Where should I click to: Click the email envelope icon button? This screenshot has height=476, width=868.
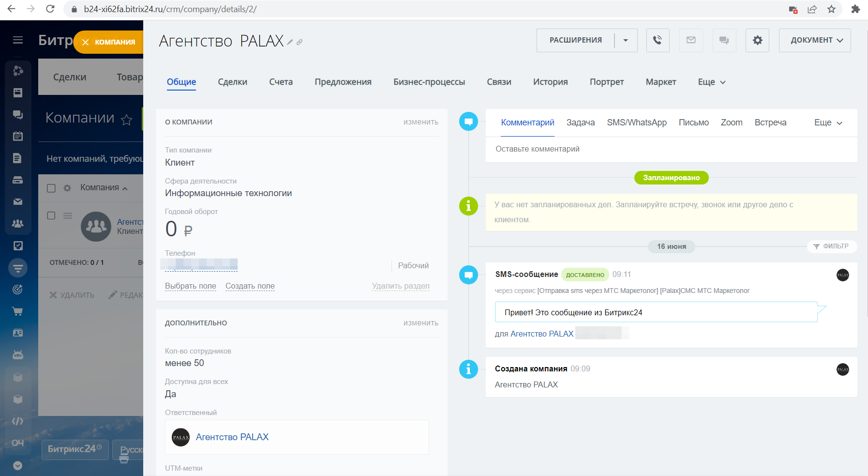[x=691, y=40]
